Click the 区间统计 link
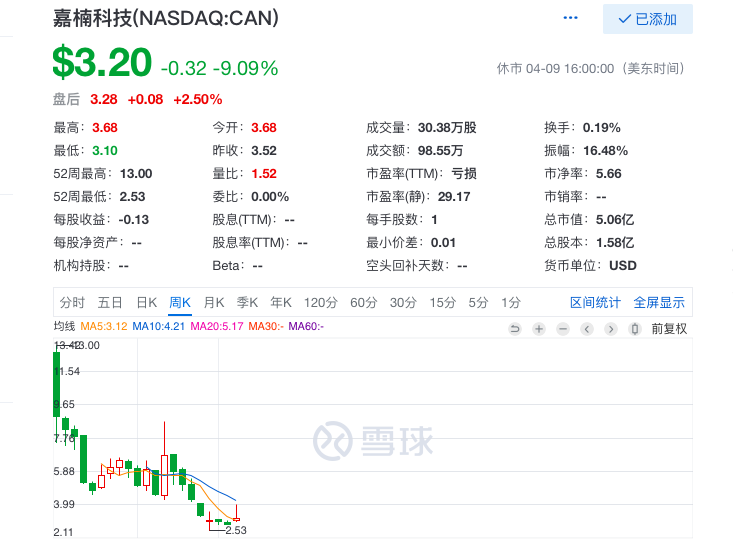Viewport: 733px width, 539px height. point(595,303)
